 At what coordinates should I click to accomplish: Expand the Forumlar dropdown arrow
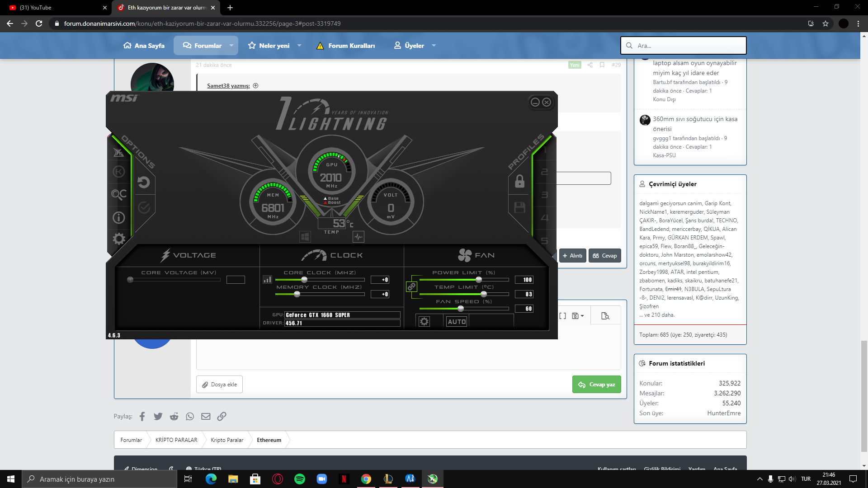click(231, 46)
